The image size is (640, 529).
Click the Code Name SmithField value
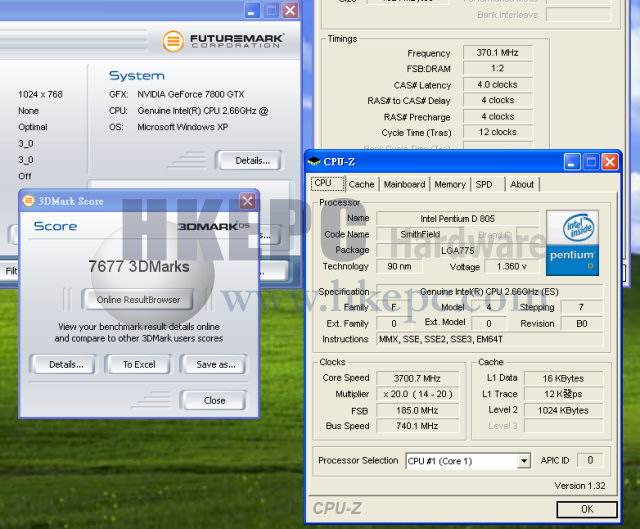tap(420, 234)
